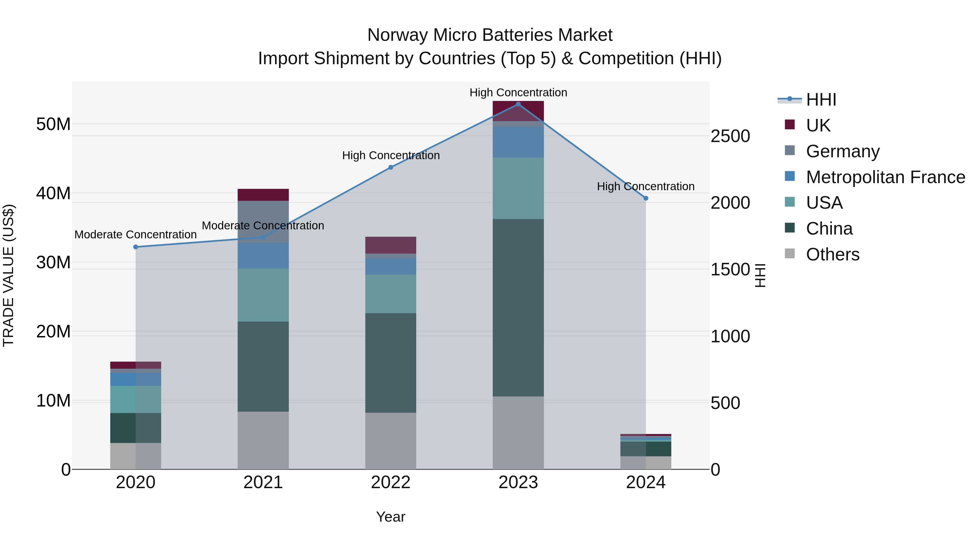Click the USA segment of the 2023 bar
This screenshot has width=980, height=551.
pyautogui.click(x=518, y=189)
